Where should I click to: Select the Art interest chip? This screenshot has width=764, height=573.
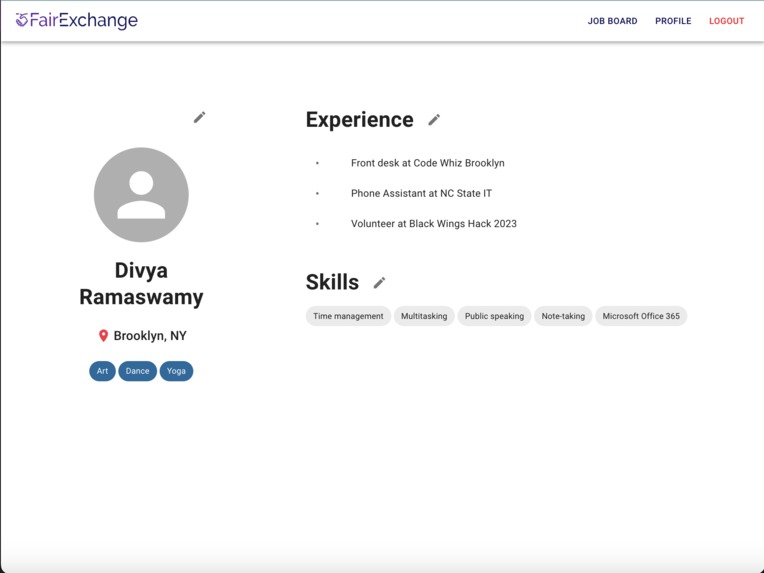pyautogui.click(x=102, y=371)
